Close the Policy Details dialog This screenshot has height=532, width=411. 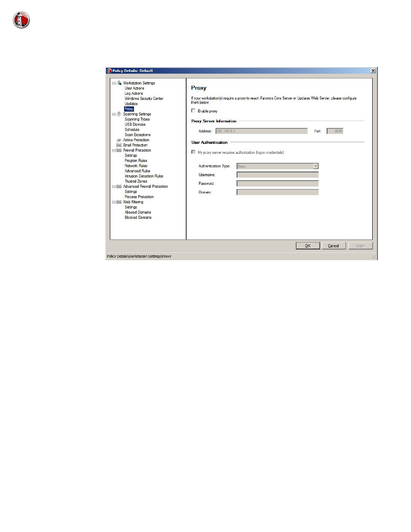(373, 71)
